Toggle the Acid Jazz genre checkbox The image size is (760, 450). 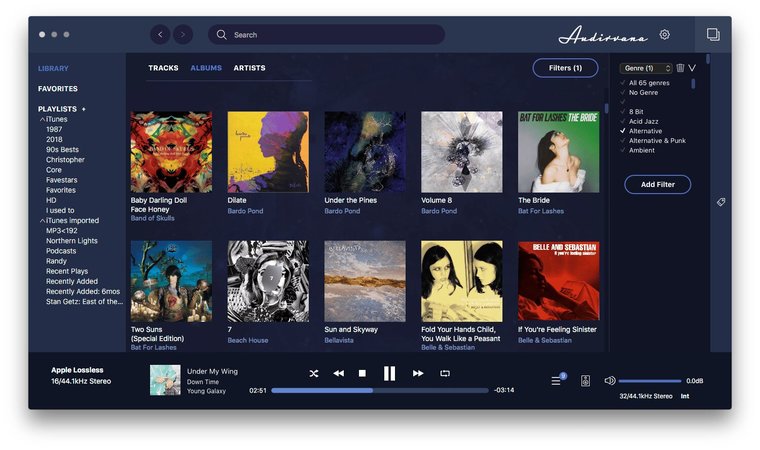[x=622, y=121]
